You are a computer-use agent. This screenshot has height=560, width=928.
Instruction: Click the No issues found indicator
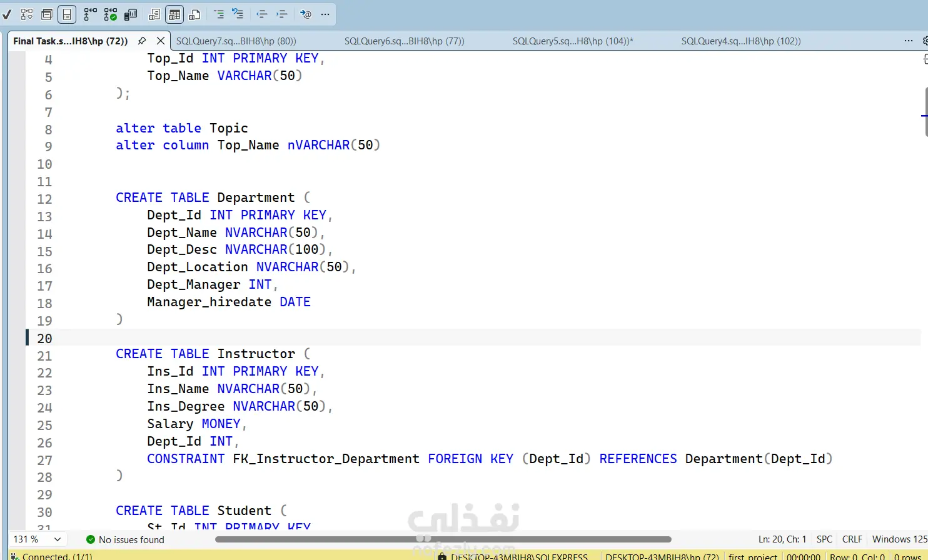pos(131,539)
